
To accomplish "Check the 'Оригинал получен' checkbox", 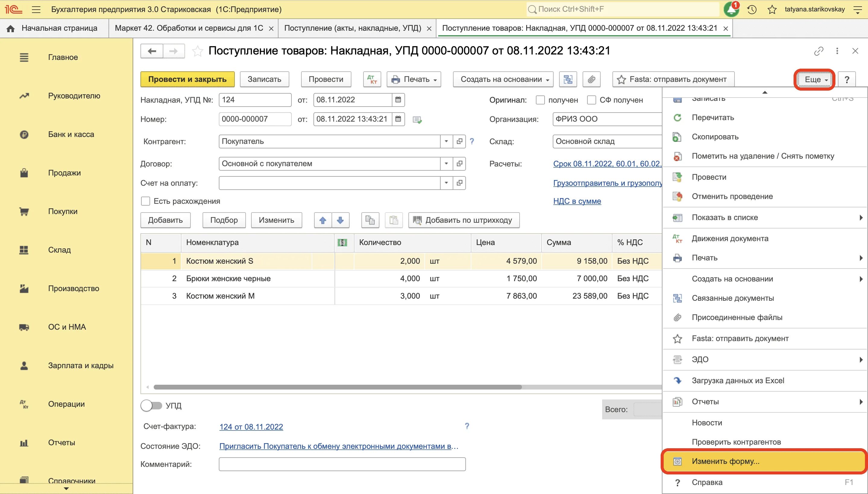I will click(540, 100).
